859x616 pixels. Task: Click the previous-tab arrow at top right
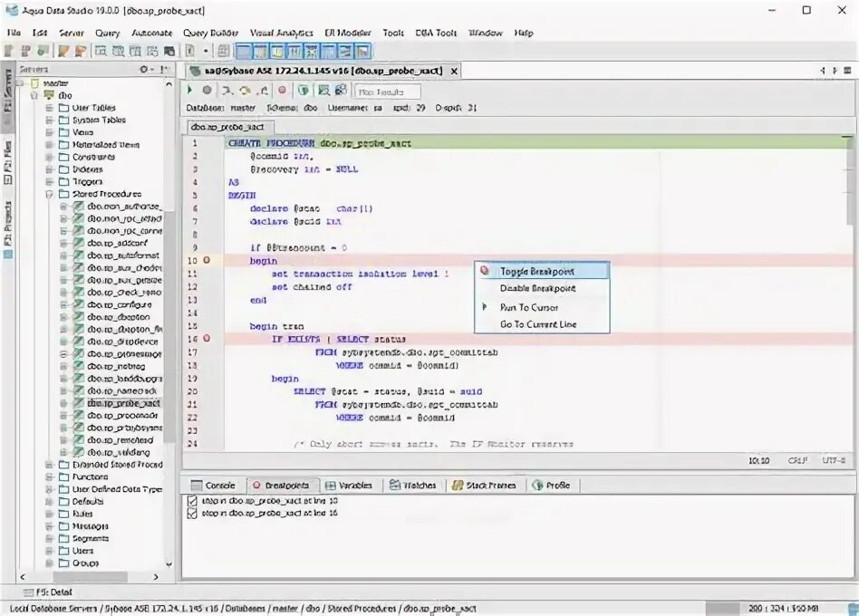(x=823, y=71)
